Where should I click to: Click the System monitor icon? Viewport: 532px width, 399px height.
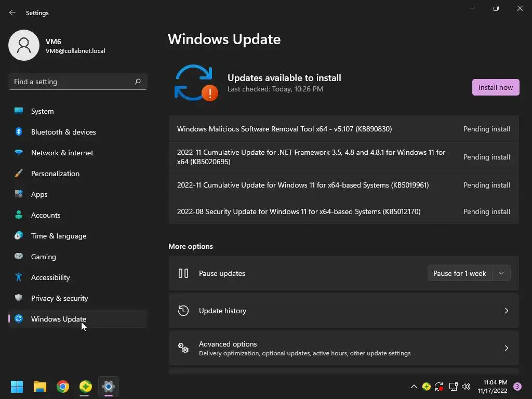click(19, 111)
